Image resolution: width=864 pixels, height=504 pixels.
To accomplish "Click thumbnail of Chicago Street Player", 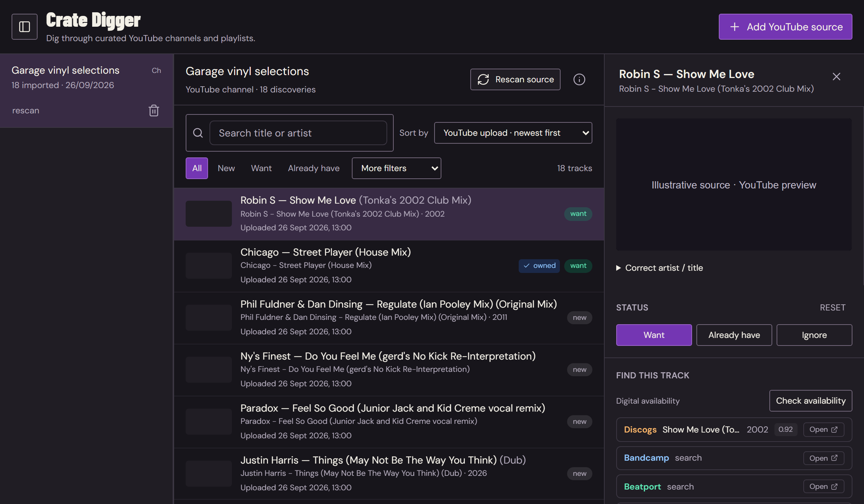I will point(209,266).
